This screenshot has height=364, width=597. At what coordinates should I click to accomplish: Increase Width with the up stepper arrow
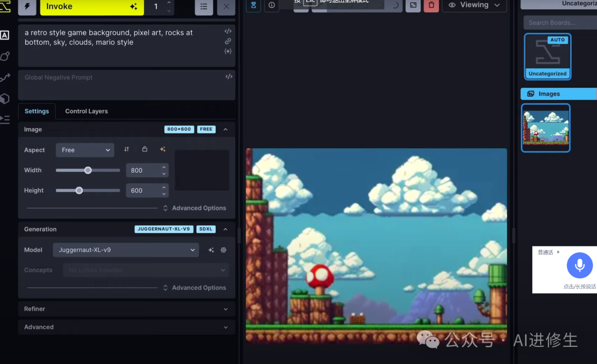coord(164,167)
